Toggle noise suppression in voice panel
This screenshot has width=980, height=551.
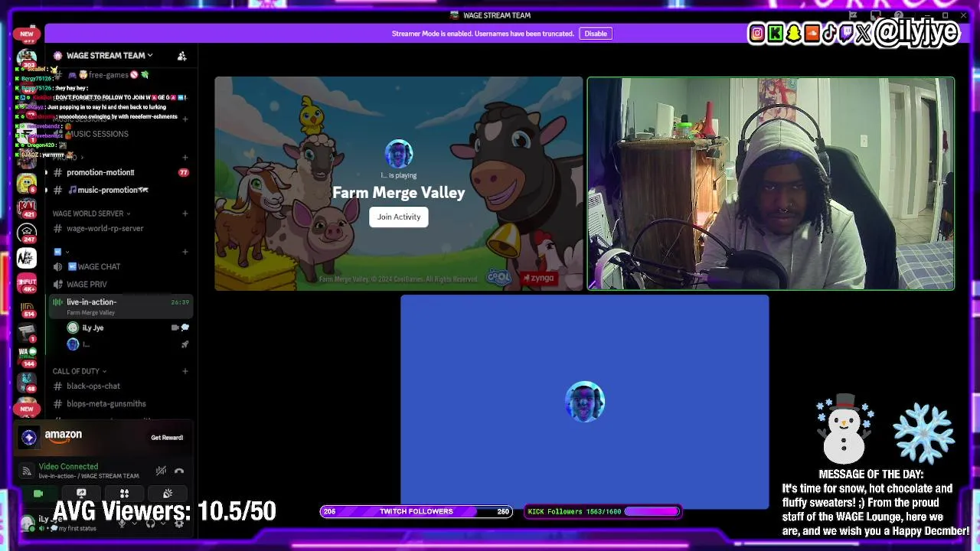coord(161,471)
